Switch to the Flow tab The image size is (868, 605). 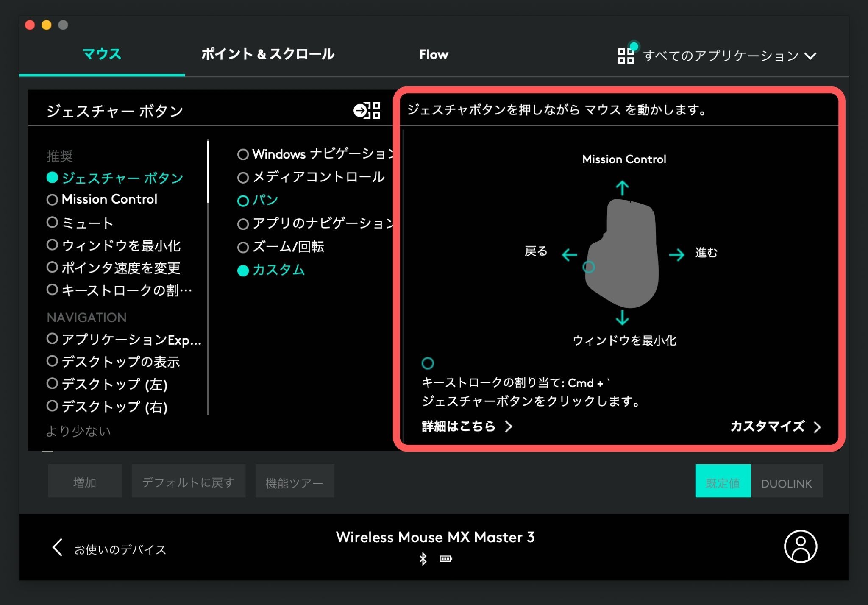click(x=434, y=54)
